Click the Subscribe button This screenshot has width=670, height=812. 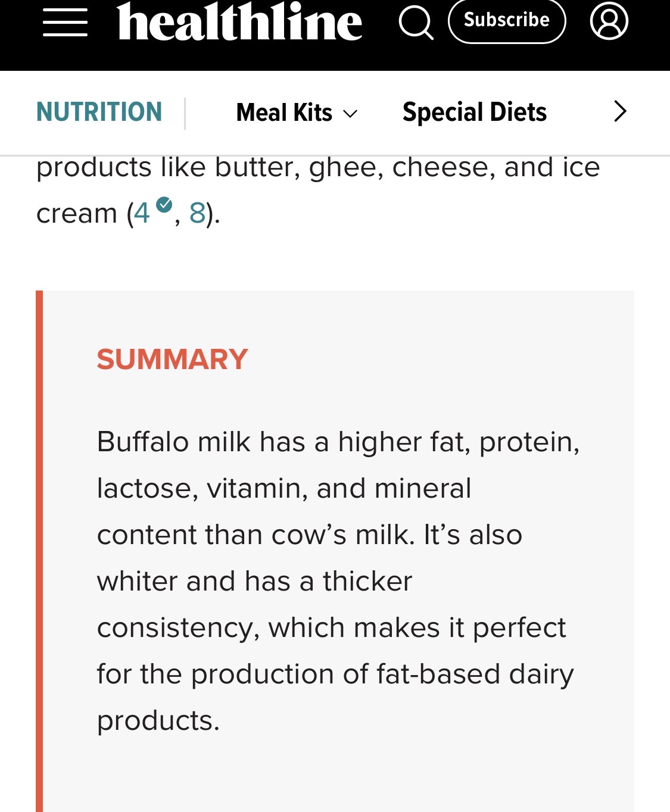pos(506,21)
